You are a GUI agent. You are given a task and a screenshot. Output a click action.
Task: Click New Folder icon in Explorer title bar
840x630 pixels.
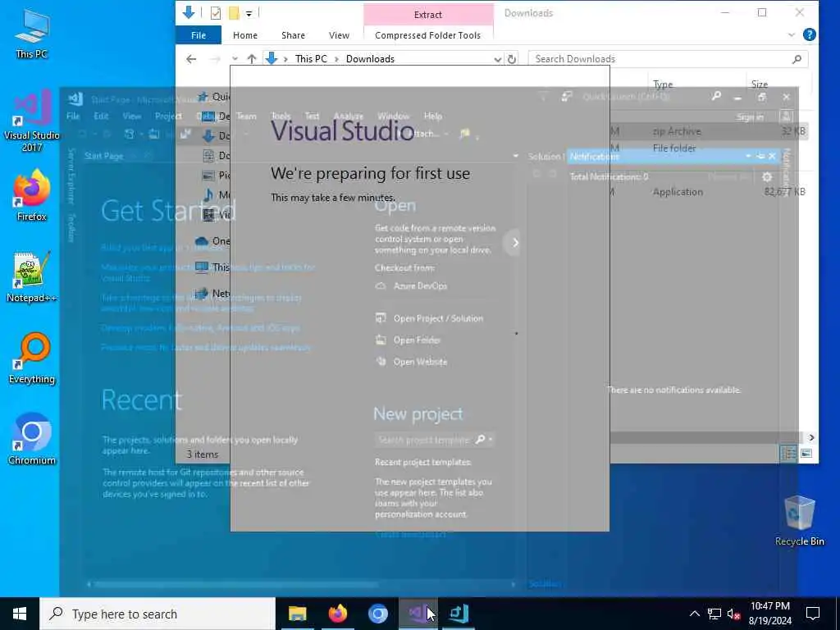(x=234, y=13)
